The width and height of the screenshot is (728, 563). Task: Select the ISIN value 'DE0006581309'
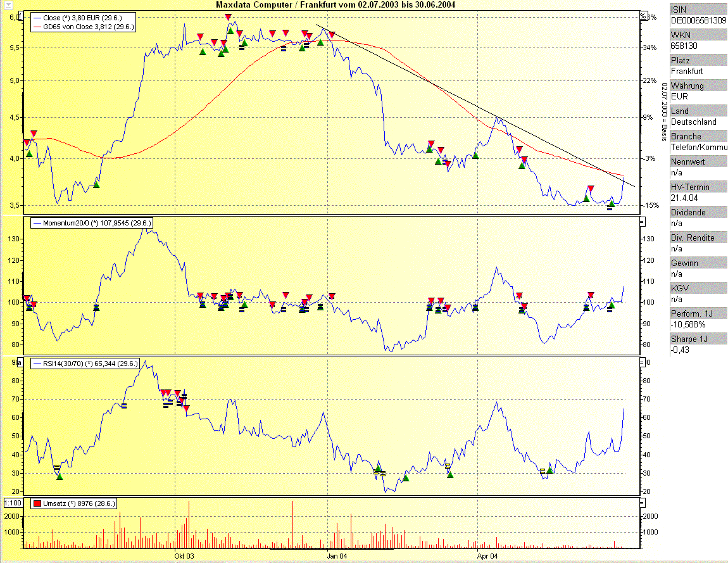(x=698, y=21)
